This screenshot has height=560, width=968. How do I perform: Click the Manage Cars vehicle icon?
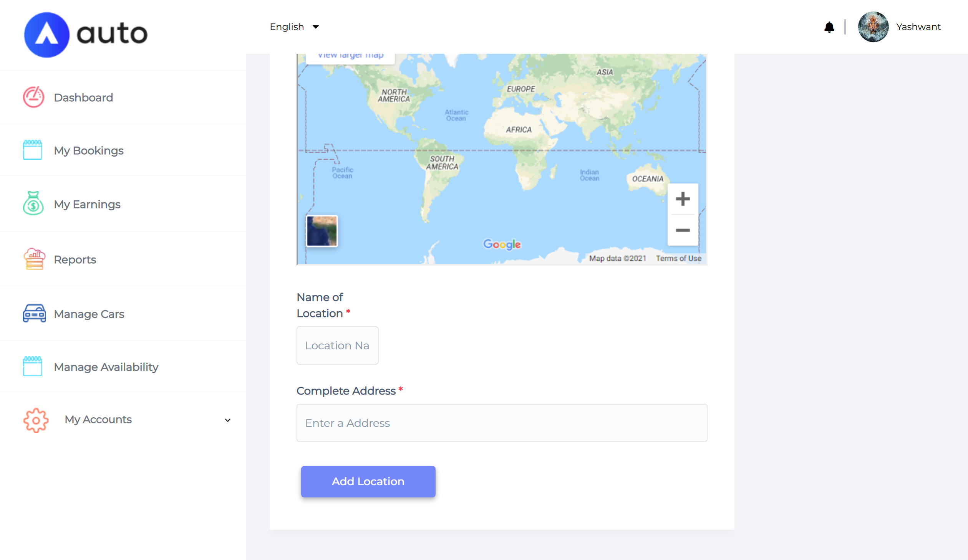34,313
